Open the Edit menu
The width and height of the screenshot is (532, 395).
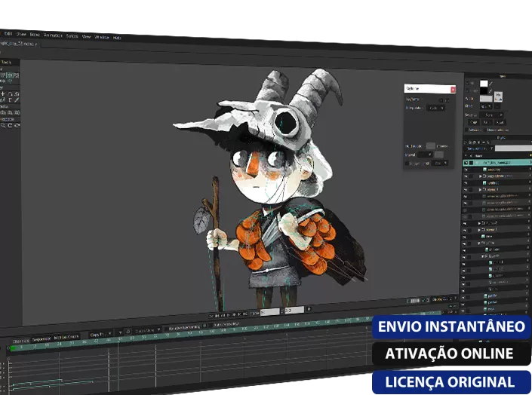click(x=8, y=34)
